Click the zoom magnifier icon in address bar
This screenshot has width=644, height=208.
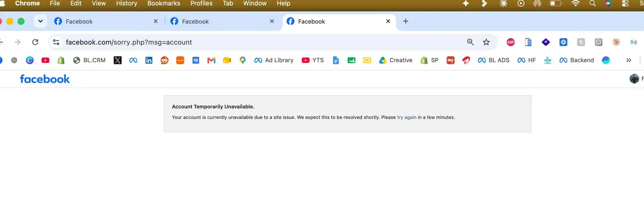coord(471,42)
